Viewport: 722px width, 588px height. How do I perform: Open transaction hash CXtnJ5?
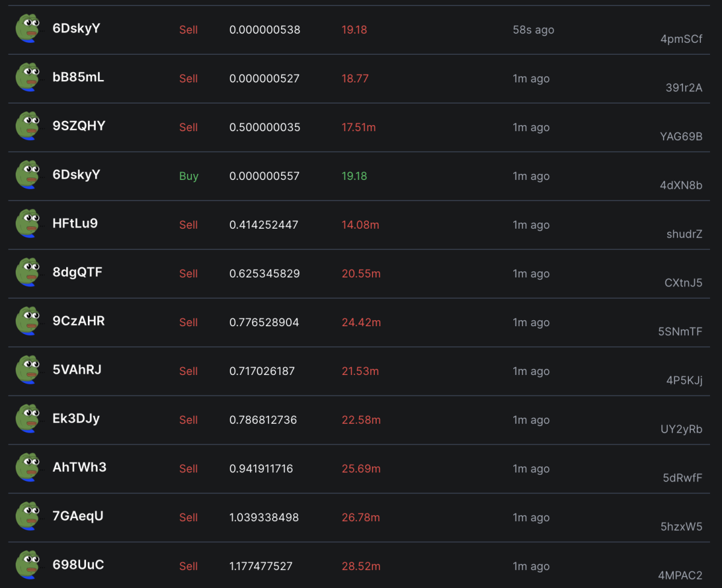point(683,283)
